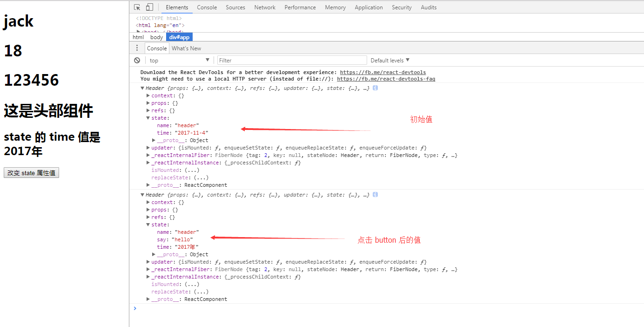The image size is (644, 327).
Task: Select body in the breadcrumb bar
Action: click(157, 37)
